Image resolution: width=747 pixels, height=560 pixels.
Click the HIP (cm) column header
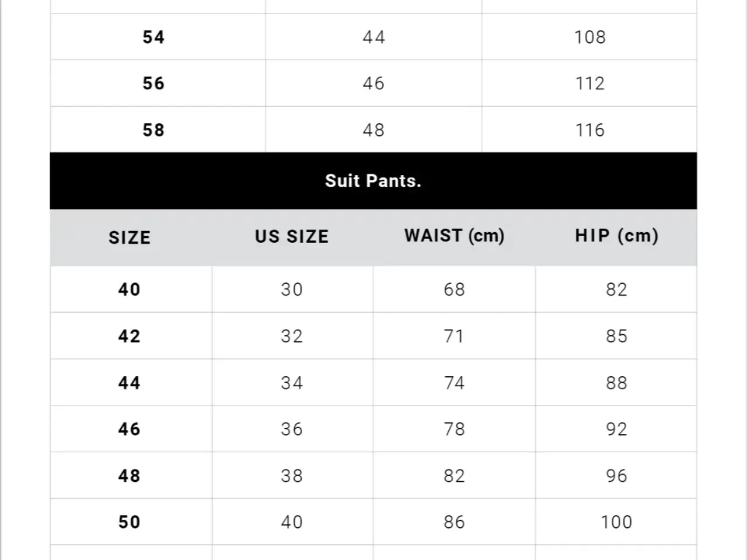[x=616, y=236]
